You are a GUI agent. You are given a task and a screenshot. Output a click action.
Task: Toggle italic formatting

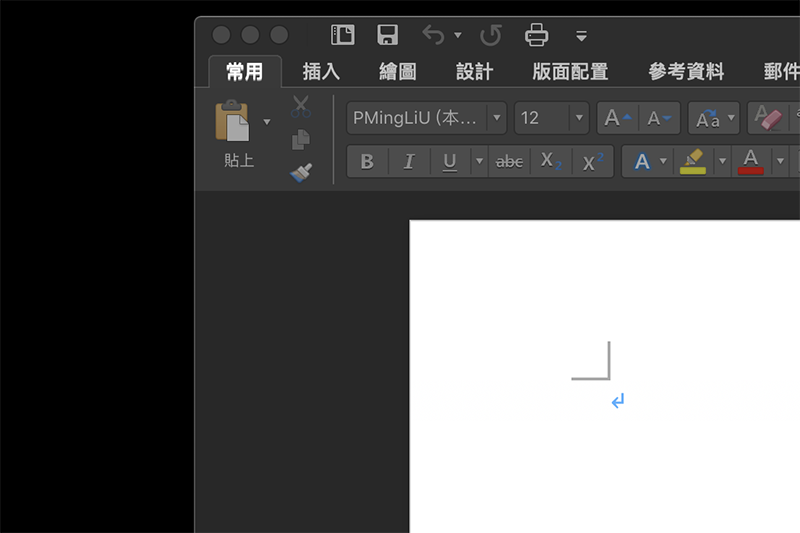point(409,162)
